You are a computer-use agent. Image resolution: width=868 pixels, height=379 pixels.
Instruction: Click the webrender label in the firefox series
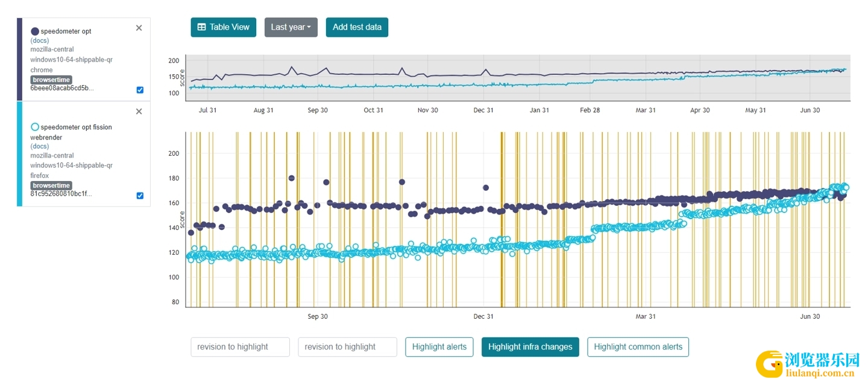(46, 138)
